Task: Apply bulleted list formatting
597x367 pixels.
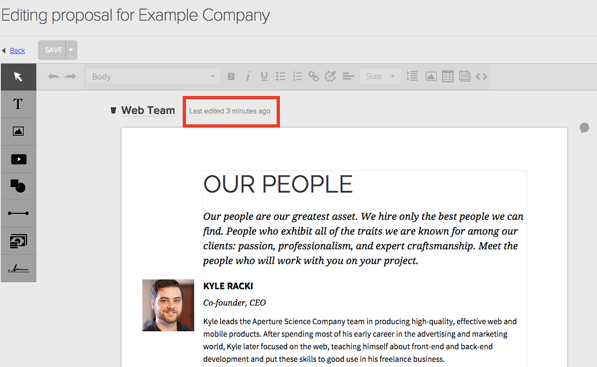Action: pos(281,77)
